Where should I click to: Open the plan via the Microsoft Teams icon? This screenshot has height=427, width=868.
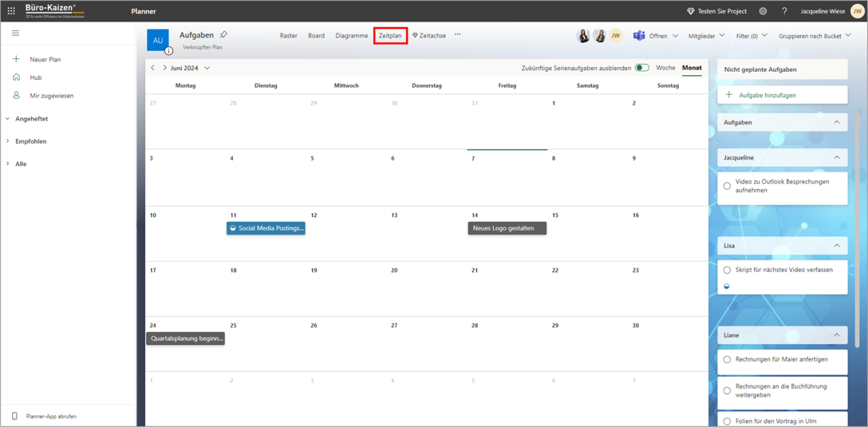(x=638, y=35)
